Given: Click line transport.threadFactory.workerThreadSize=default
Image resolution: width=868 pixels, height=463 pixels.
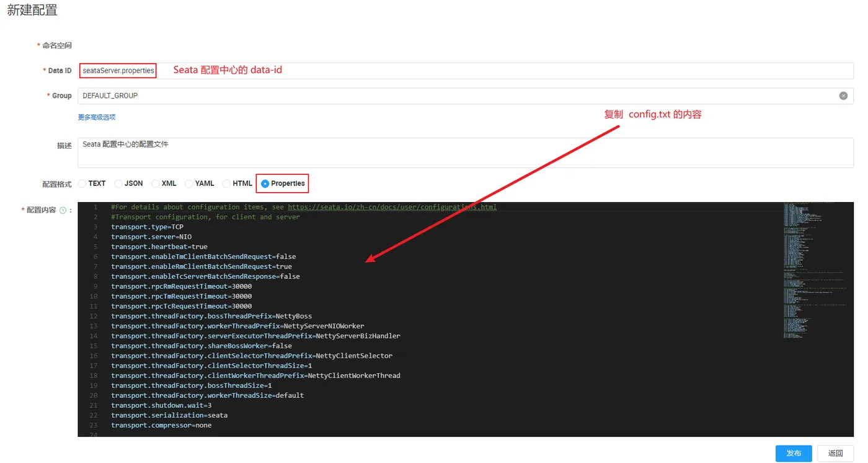Looking at the screenshot, I should 208,395.
